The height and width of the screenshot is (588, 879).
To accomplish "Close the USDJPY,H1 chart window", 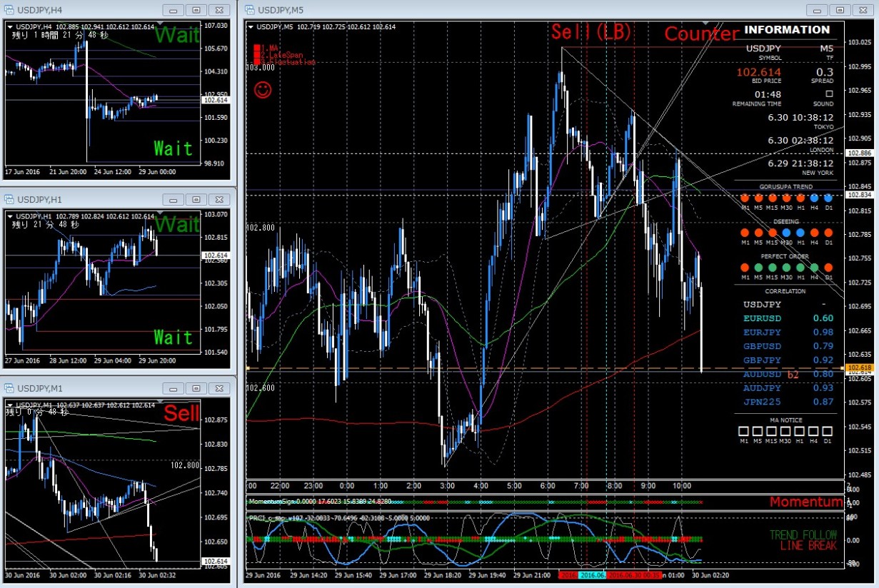I will click(219, 199).
